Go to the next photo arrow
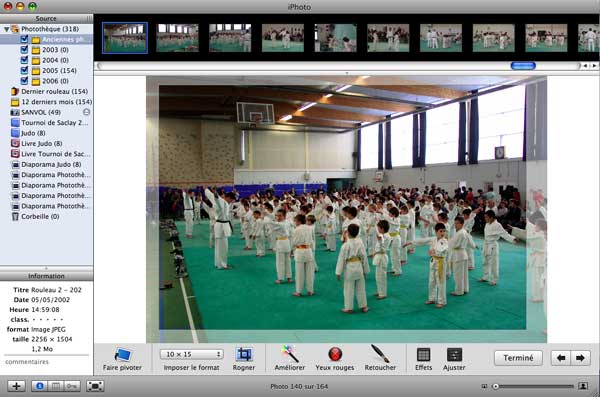This screenshot has width=600, height=397. point(580,358)
